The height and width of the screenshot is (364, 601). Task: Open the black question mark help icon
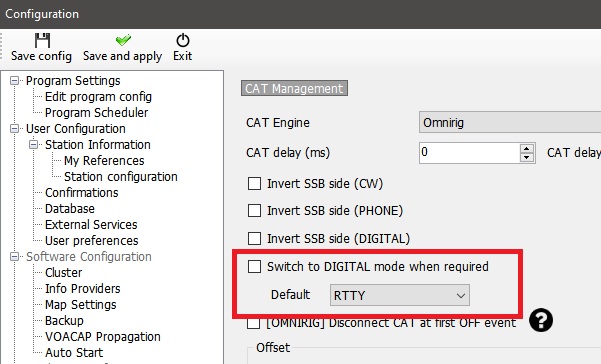pos(541,320)
